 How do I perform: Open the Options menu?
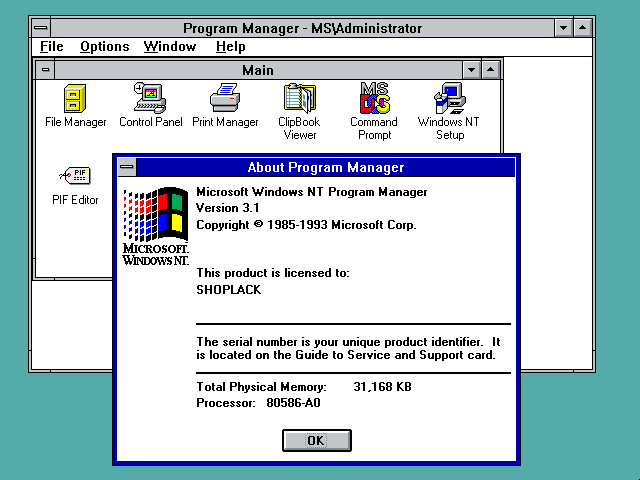(104, 47)
